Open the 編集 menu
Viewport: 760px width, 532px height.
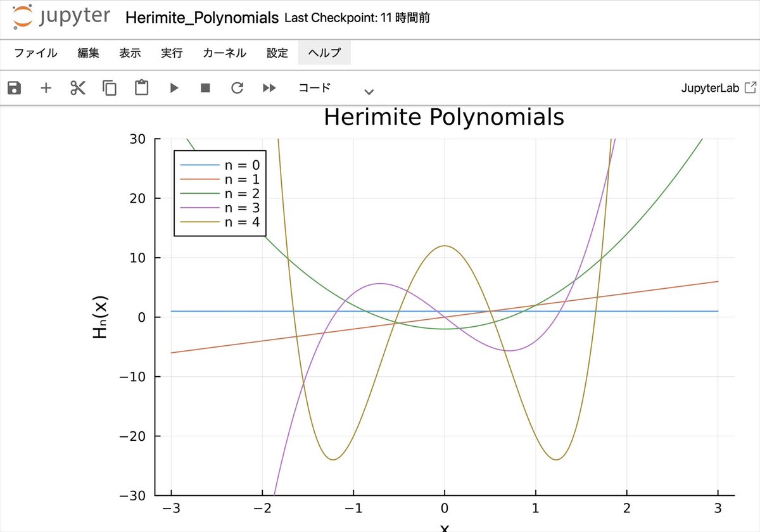coord(89,53)
